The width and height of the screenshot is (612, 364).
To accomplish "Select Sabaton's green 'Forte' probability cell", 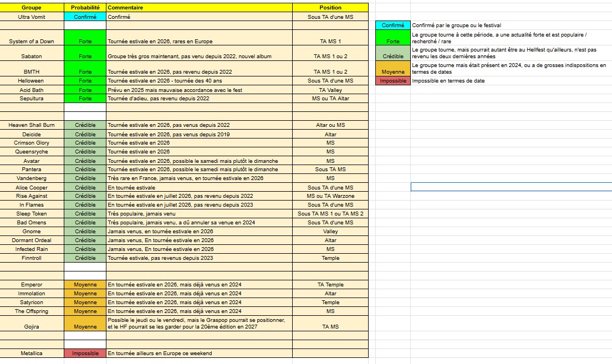I will coord(85,53).
